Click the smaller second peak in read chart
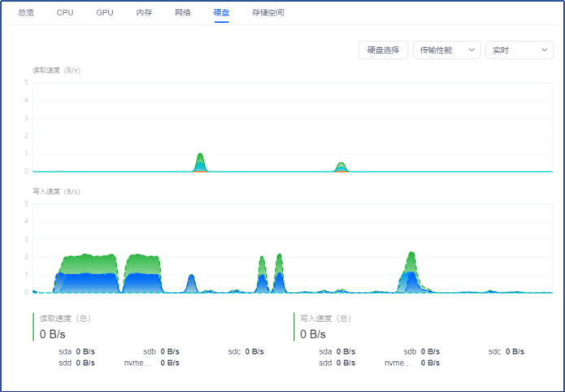This screenshot has width=565, height=392. pyautogui.click(x=341, y=167)
